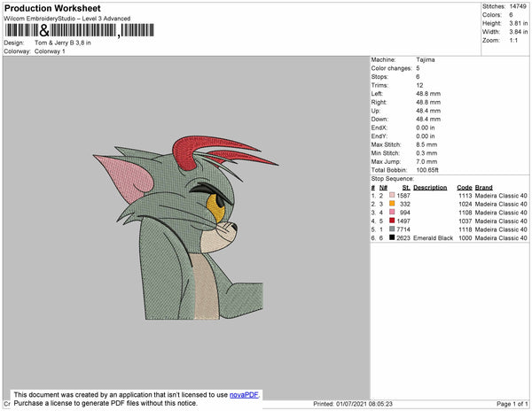This screenshot has width=532, height=411.
Task: Click thread code 1000
Action: coord(465,238)
